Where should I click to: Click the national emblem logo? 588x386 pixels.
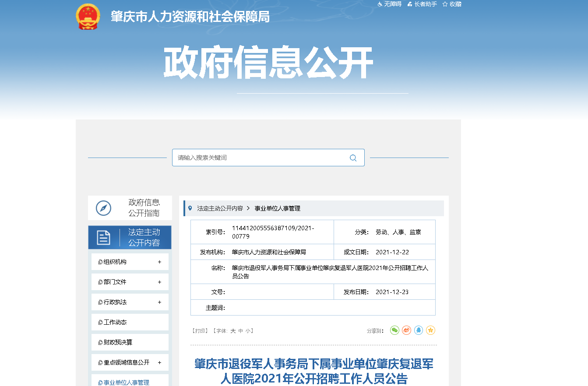[x=88, y=17]
